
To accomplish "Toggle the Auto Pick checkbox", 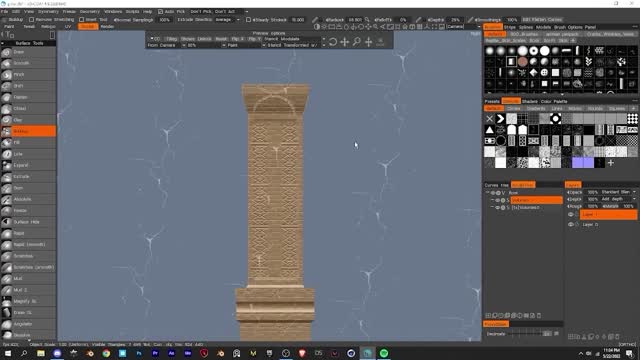I will [160, 11].
